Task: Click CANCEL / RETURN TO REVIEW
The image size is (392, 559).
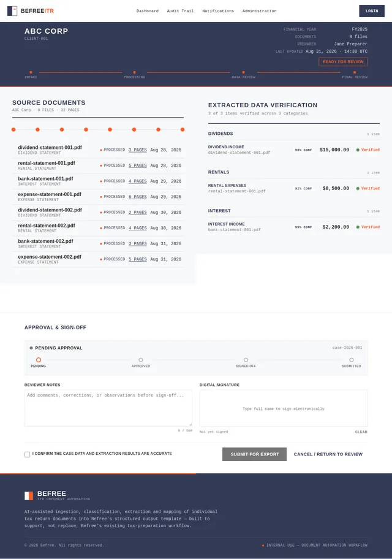Action: (328, 454)
